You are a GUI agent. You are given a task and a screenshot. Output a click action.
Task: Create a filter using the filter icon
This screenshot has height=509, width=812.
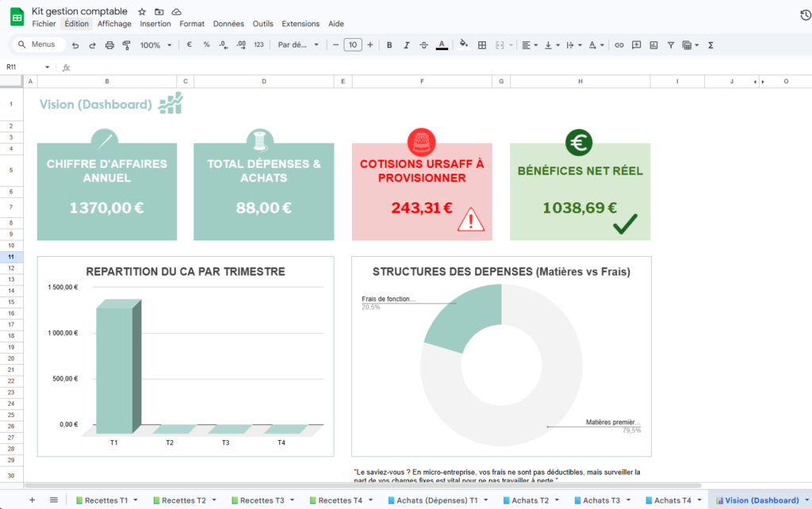(671, 45)
